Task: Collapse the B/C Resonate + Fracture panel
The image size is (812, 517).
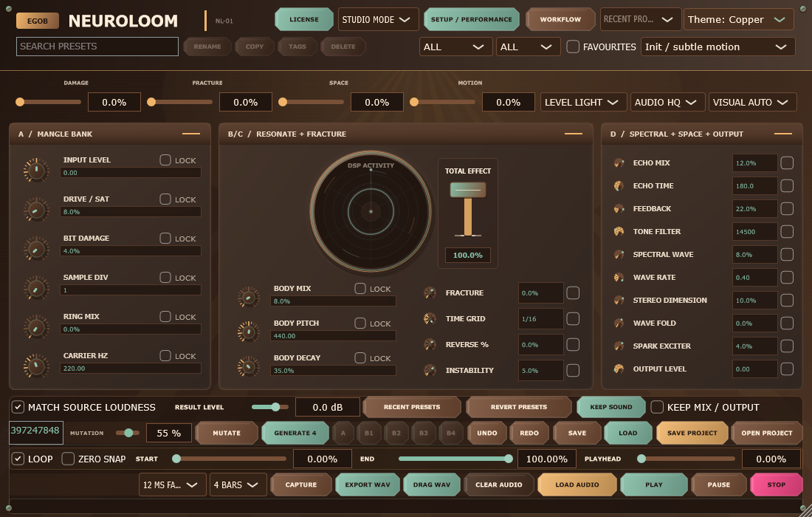Action: (574, 134)
